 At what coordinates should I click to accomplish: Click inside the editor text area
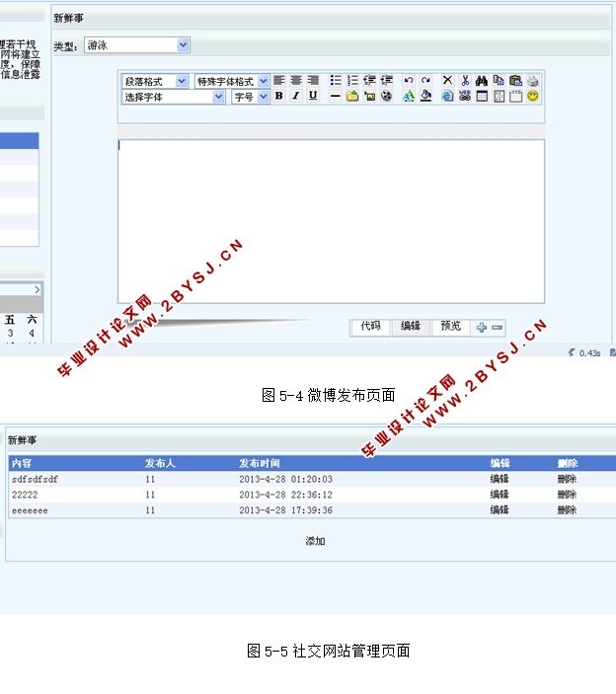(x=331, y=221)
